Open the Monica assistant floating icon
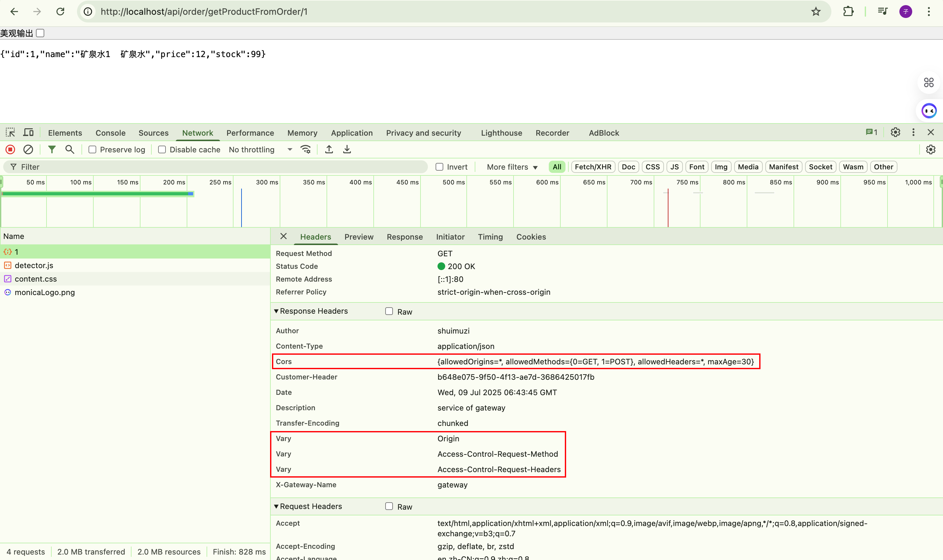The image size is (943, 560). tap(929, 111)
